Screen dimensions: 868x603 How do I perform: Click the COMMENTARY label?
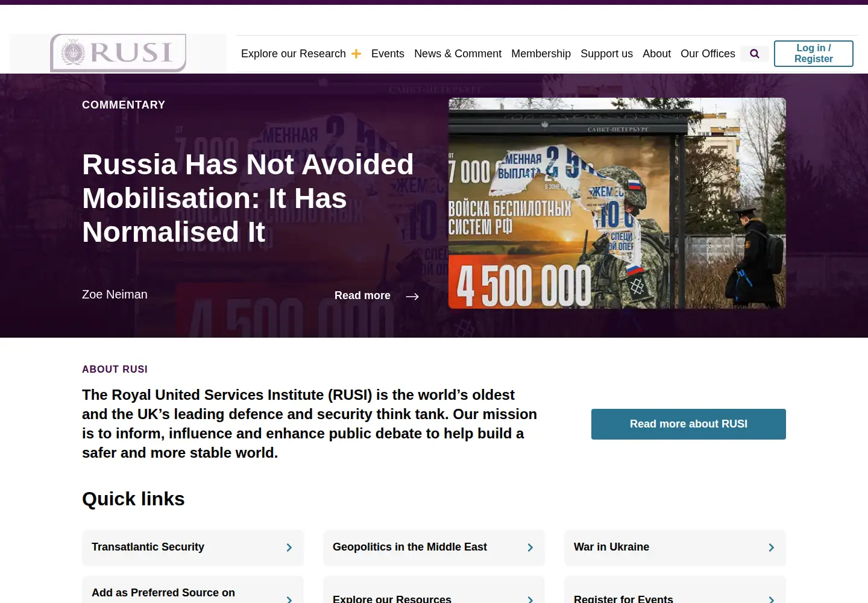click(x=124, y=105)
